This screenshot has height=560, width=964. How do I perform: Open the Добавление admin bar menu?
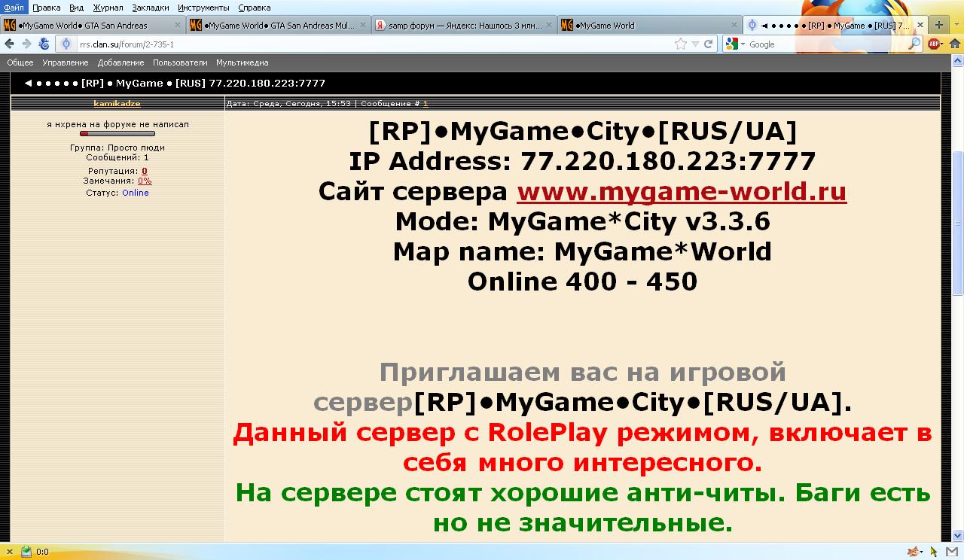pyautogui.click(x=120, y=62)
